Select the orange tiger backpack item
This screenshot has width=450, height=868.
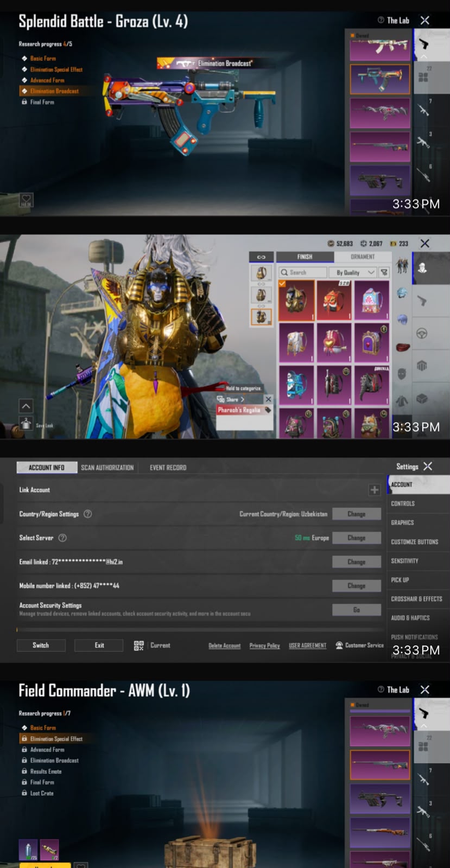(334, 300)
